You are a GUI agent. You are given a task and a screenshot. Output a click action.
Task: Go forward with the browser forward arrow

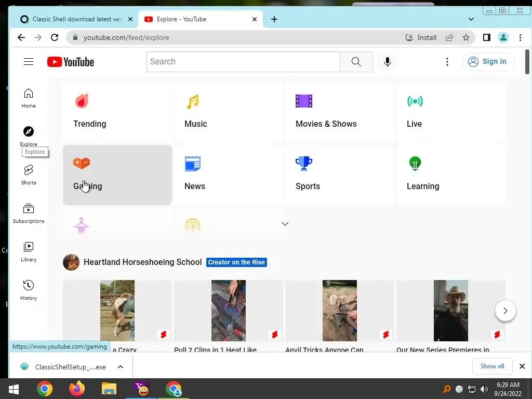(38, 37)
